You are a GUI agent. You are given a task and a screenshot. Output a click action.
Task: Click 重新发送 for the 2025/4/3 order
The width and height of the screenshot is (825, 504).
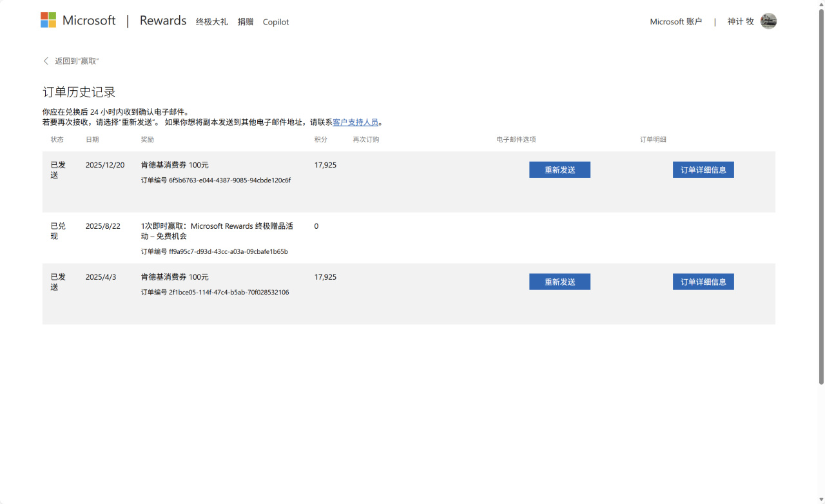(x=559, y=282)
